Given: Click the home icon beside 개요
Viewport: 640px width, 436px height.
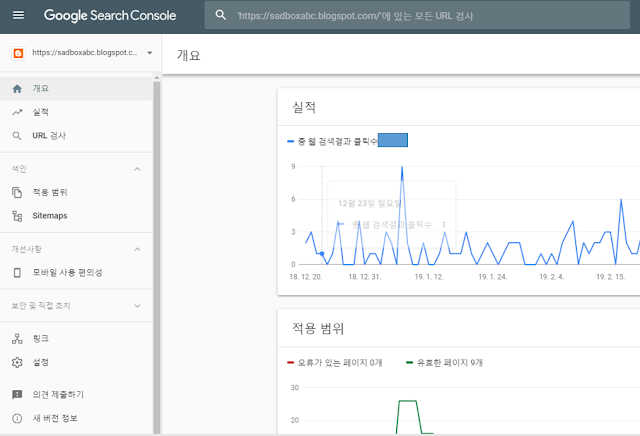Looking at the screenshot, I should click(17, 89).
